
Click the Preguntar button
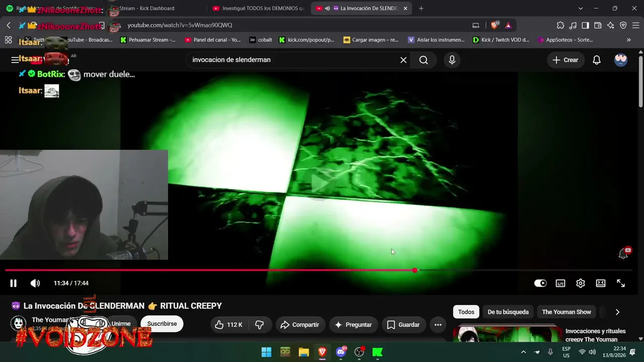353,325
